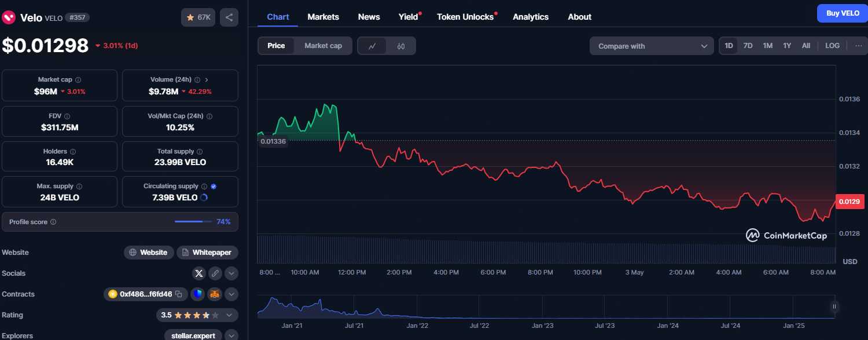Click the range navigator right handle
The height and width of the screenshot is (340, 868).
pyautogui.click(x=834, y=306)
